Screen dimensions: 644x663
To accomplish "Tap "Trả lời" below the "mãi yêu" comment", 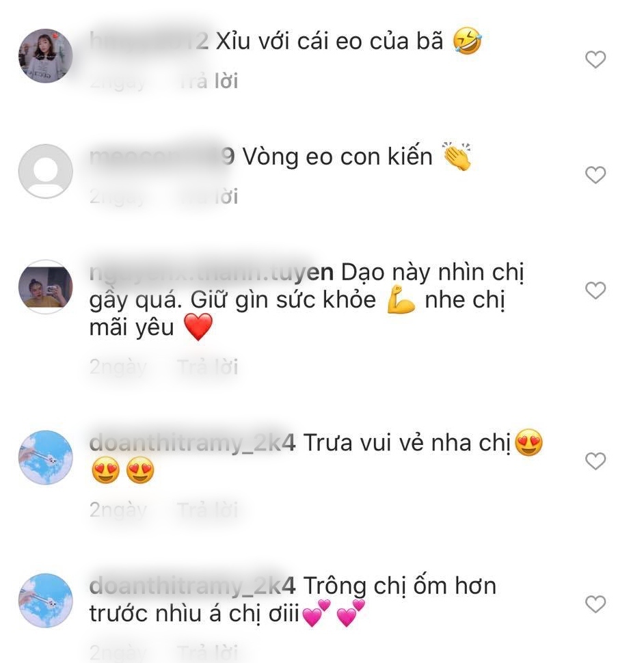I will pyautogui.click(x=208, y=366).
